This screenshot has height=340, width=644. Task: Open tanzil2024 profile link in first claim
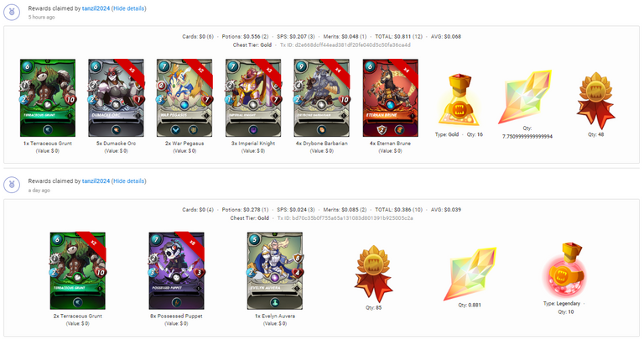96,8
